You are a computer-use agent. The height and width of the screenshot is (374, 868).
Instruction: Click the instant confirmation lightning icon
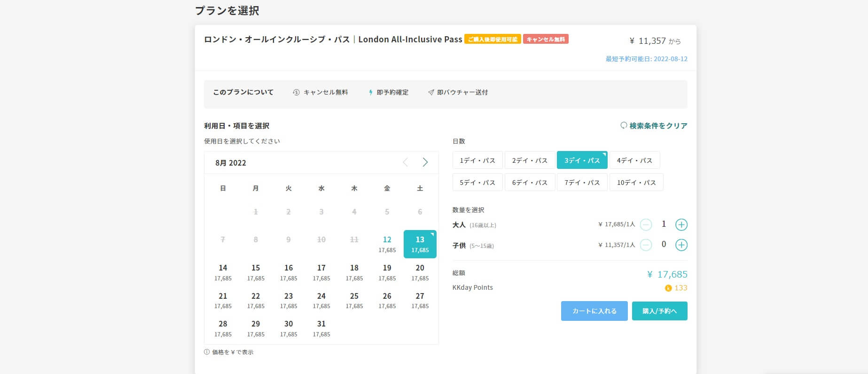[x=371, y=93]
